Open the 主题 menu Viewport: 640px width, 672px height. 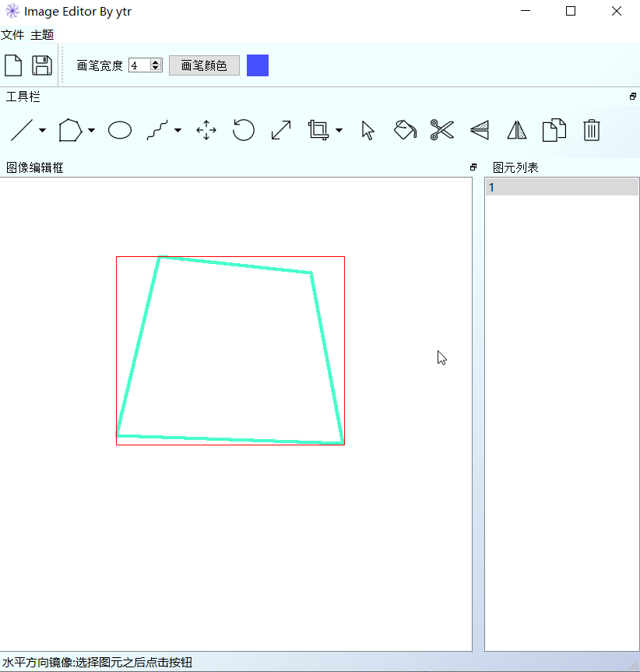[x=42, y=35]
